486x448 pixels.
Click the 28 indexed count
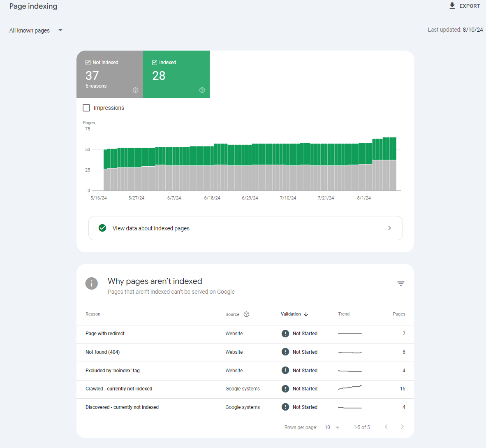pyautogui.click(x=159, y=76)
